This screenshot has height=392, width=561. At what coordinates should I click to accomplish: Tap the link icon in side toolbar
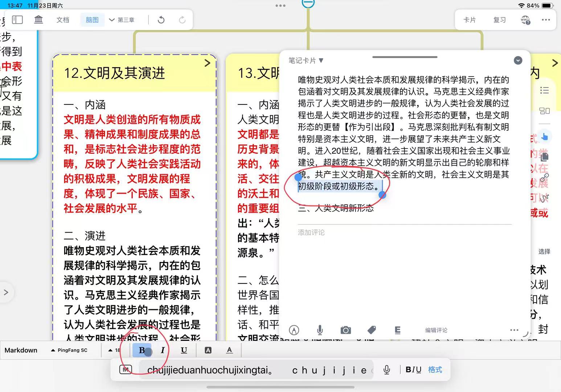[544, 177]
